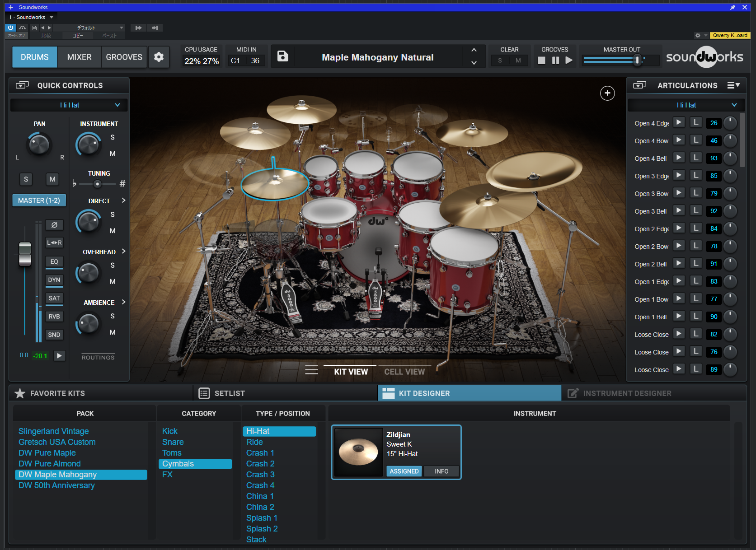Switch to CELL VIEW
The height and width of the screenshot is (550, 756).
(404, 372)
